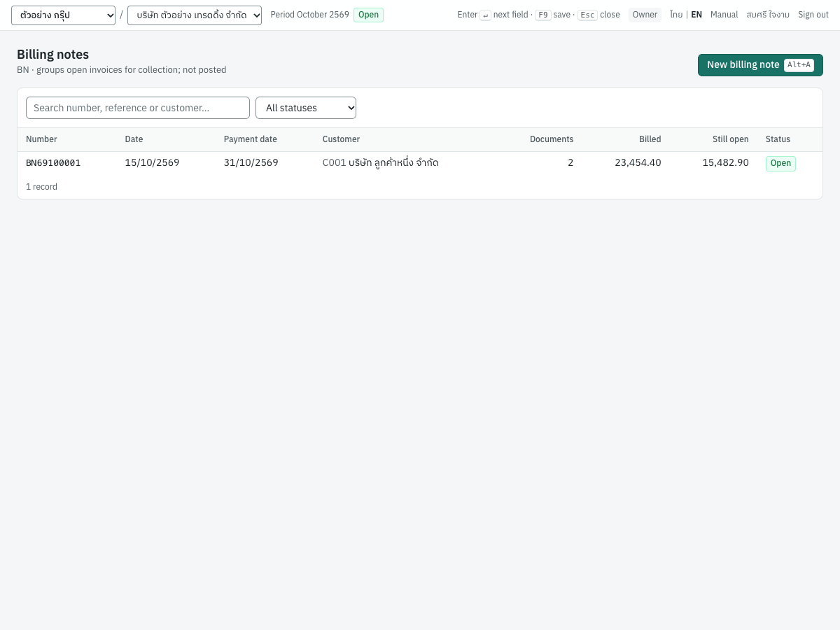Viewport: 840px width, 630px height.
Task: Click the date 15/10/2569 cell
Action: click(152, 163)
